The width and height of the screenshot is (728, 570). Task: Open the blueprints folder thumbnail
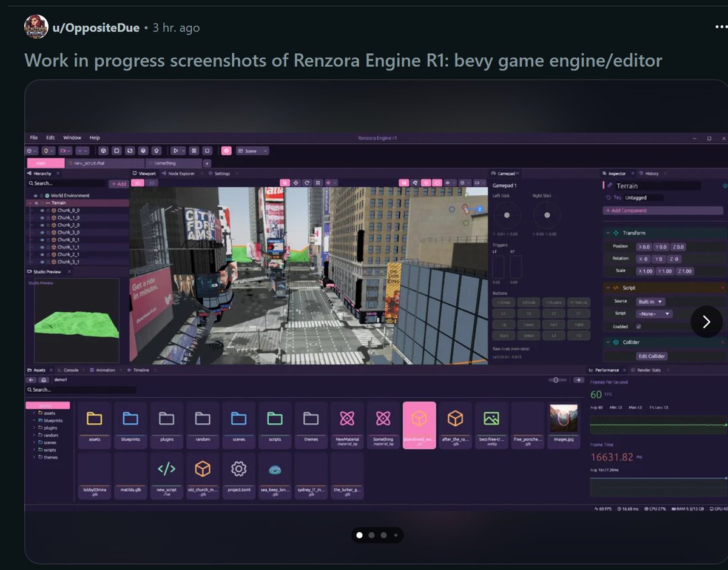click(x=130, y=425)
